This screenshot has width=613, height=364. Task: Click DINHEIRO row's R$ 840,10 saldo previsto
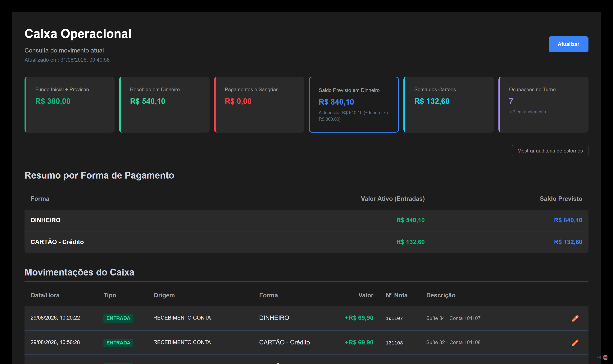click(568, 220)
